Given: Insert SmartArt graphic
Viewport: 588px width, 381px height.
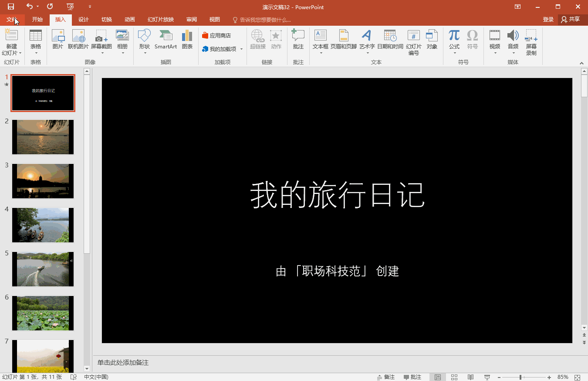Looking at the screenshot, I should 166,40.
